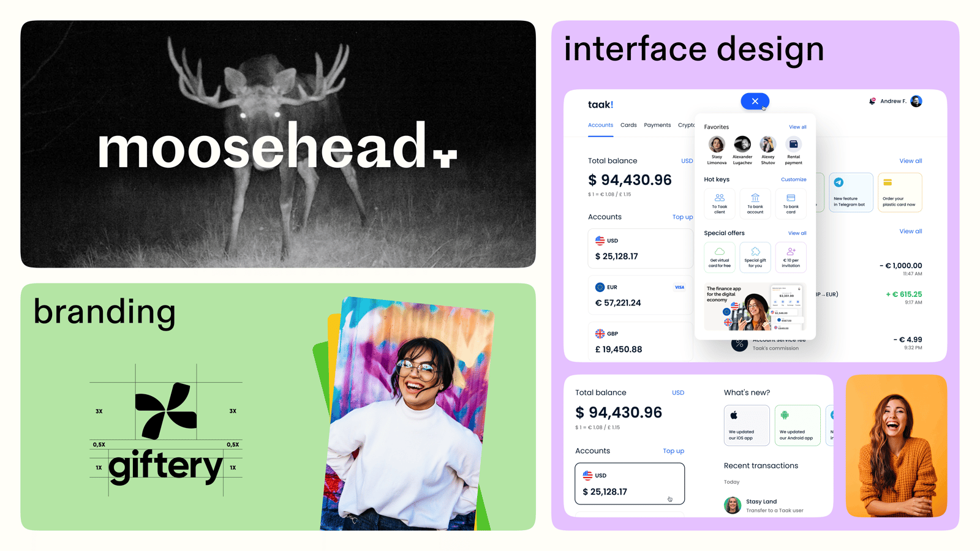Click the We updated our iOS app card
Viewport: 980px width, 551px height.
pyautogui.click(x=746, y=425)
